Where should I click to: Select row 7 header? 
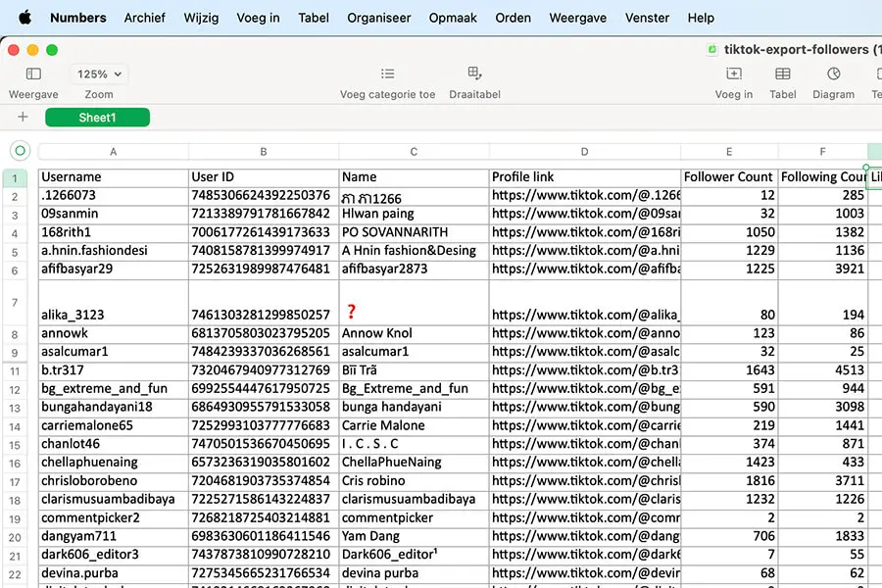15,302
